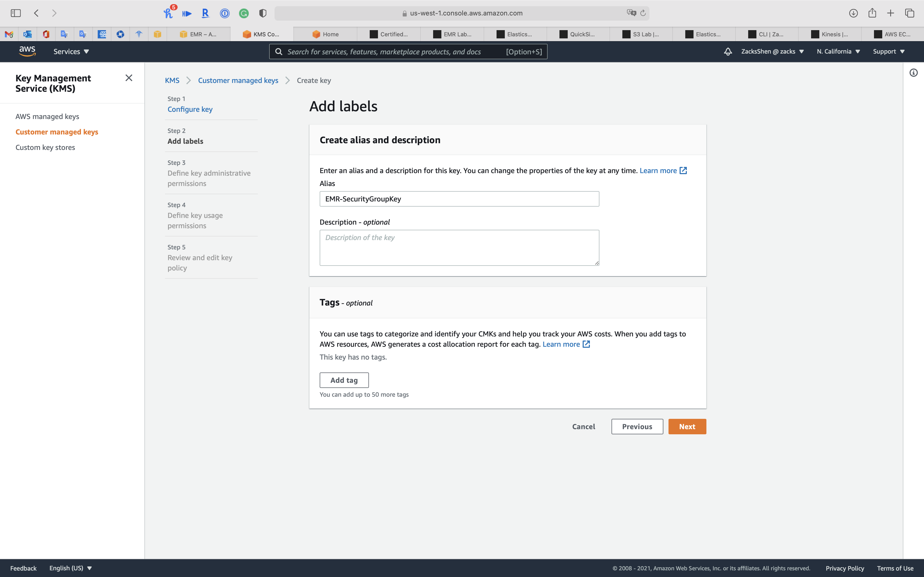Close the KMS sidebar panel
Viewport: 924px width, 577px height.
click(129, 78)
